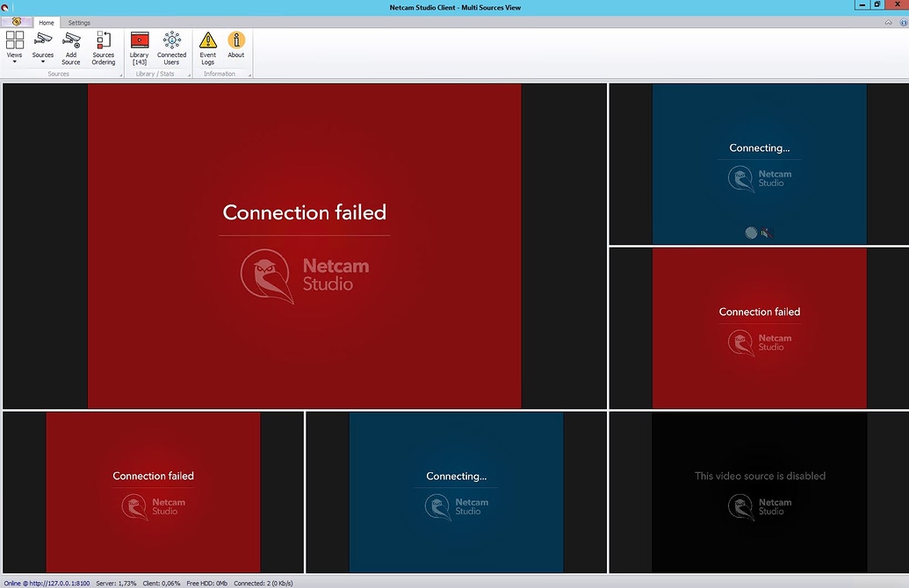This screenshot has width=909, height=588.
Task: Toggle the muted speaker in top-right feed
Action: [766, 233]
